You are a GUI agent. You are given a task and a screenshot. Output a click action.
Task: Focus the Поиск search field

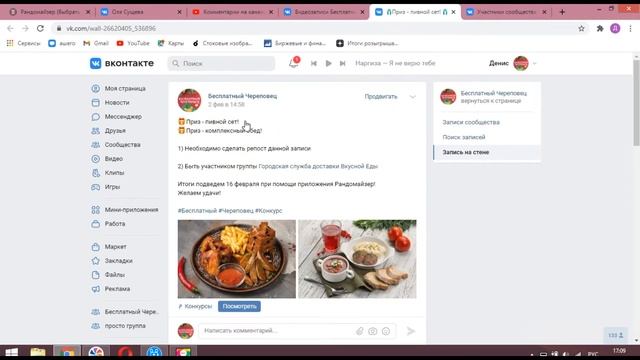point(221,63)
